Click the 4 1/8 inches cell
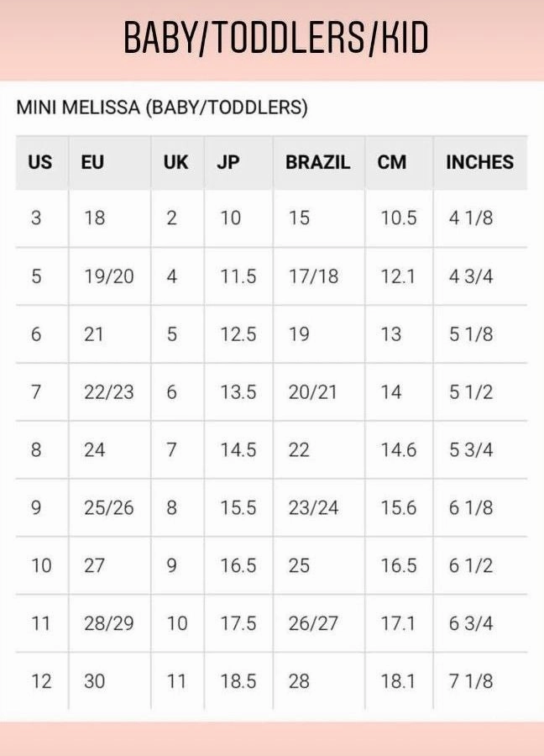The width and height of the screenshot is (544, 756). tap(471, 218)
